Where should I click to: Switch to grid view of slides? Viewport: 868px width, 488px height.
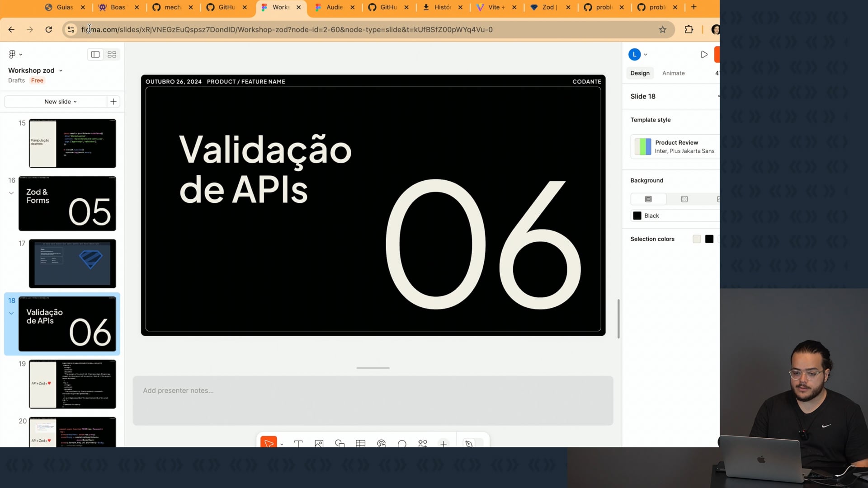click(112, 54)
